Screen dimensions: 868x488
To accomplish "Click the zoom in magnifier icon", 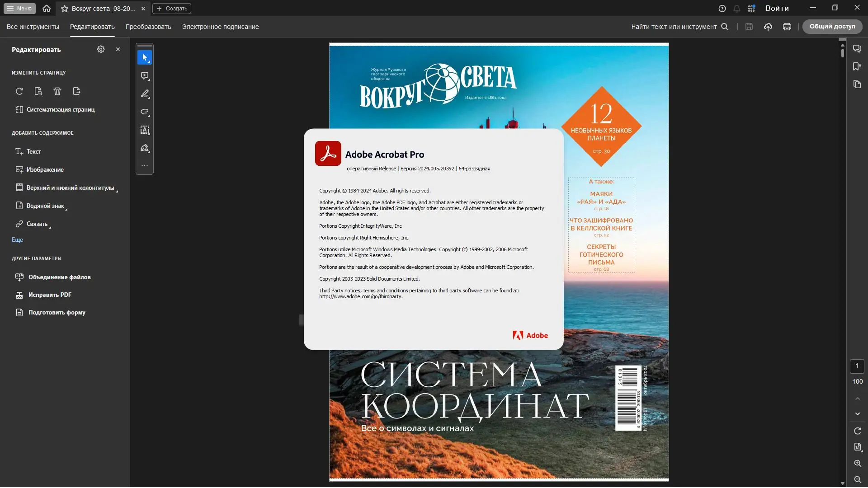I will (858, 463).
